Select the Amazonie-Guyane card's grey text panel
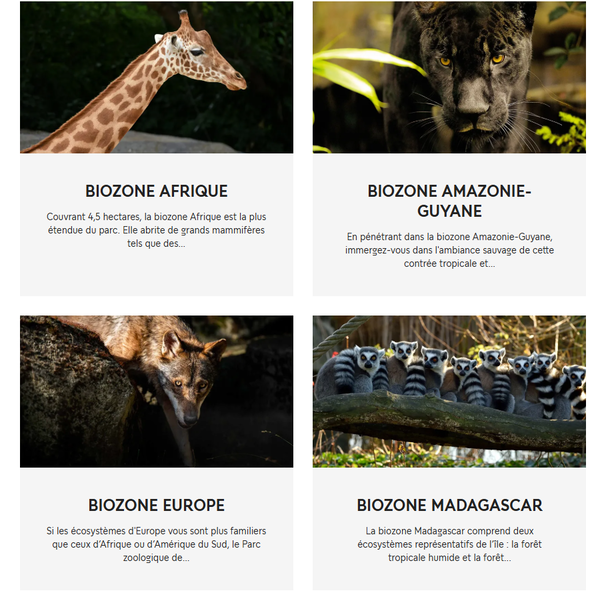Screen dimensions: 600x597 (449, 225)
